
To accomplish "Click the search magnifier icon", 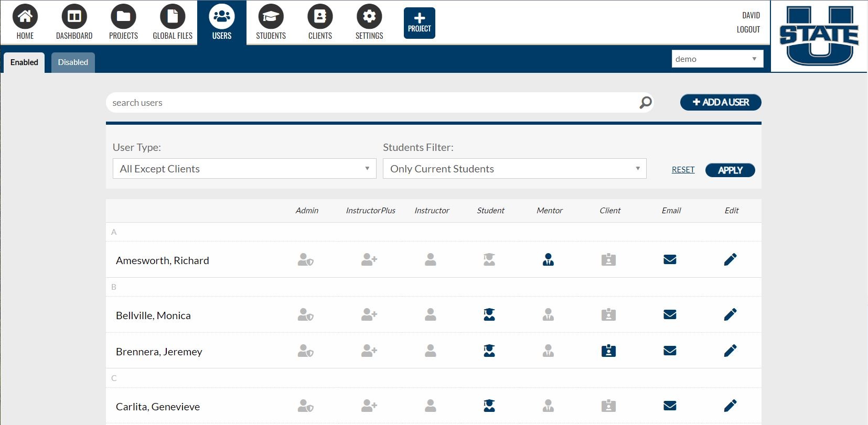I will point(646,103).
